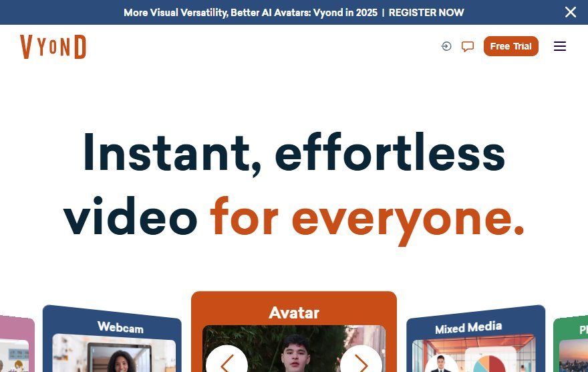
Task: Open the hamburger menu
Action: pyautogui.click(x=560, y=46)
